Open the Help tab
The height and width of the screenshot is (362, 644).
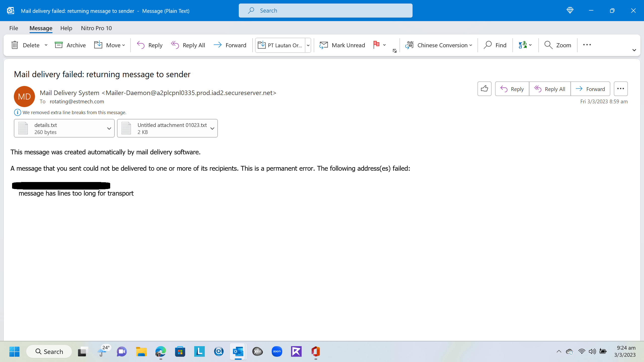66,28
